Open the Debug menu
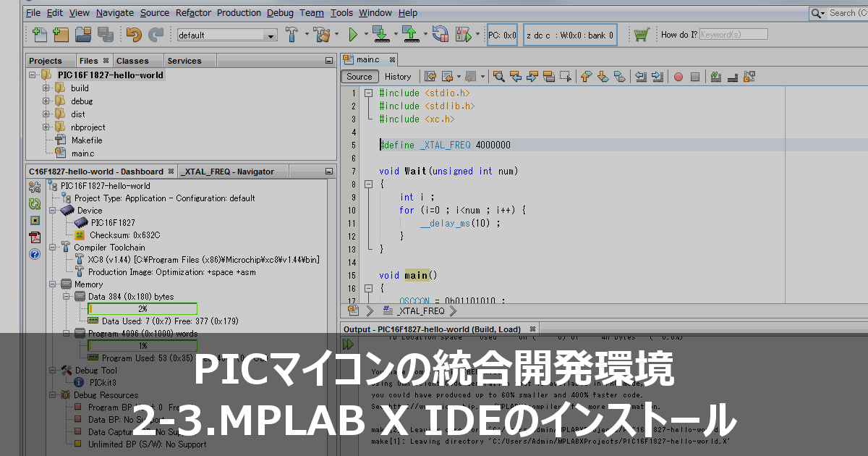This screenshot has height=456, width=868. tap(280, 12)
